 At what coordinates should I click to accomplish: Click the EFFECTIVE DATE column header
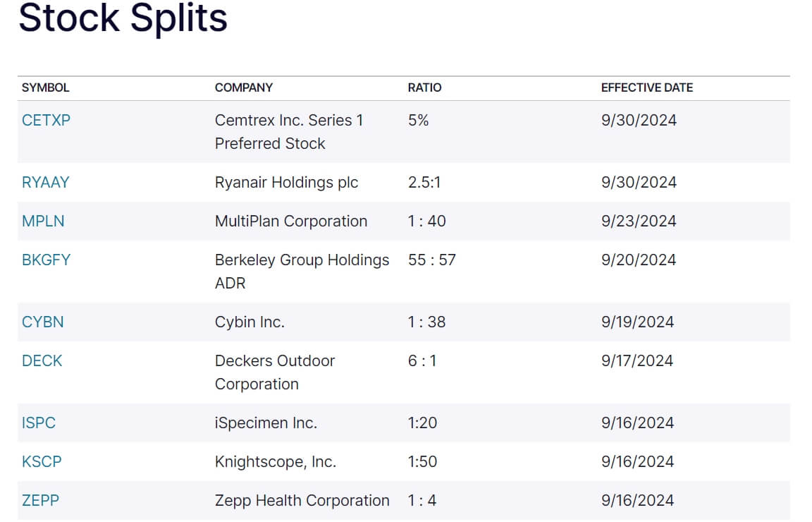click(647, 87)
